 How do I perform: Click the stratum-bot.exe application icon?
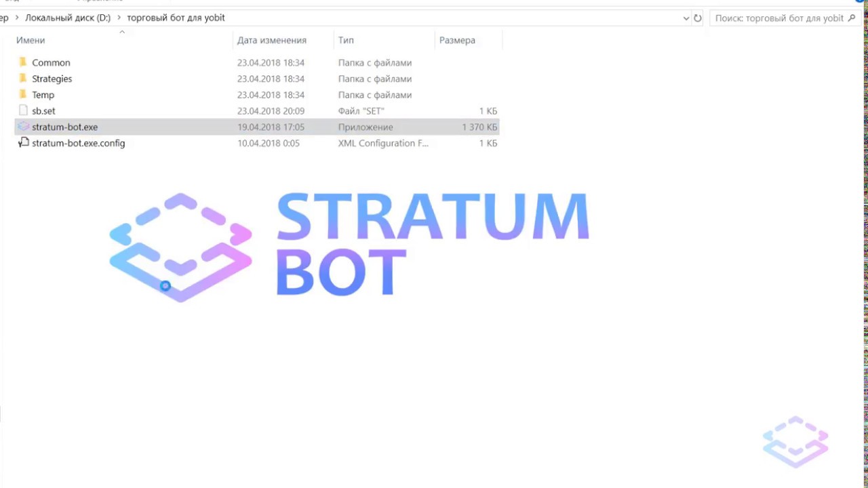[23, 127]
